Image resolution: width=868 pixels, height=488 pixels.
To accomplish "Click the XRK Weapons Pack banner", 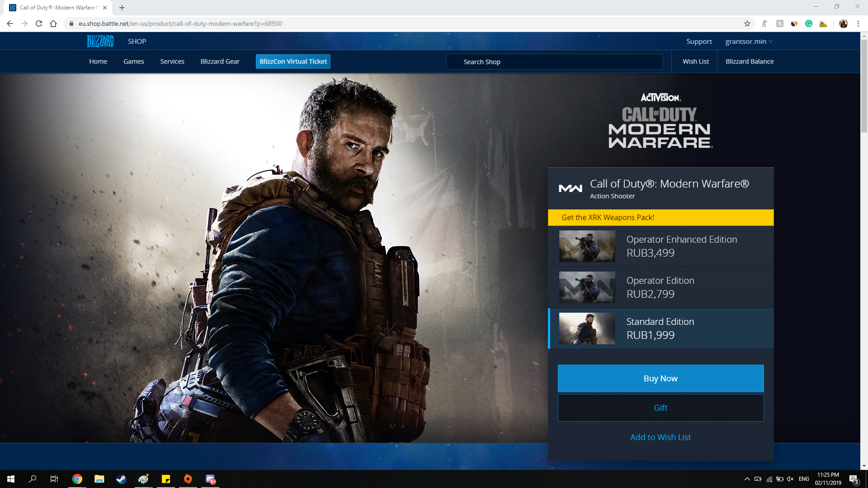I will click(661, 217).
